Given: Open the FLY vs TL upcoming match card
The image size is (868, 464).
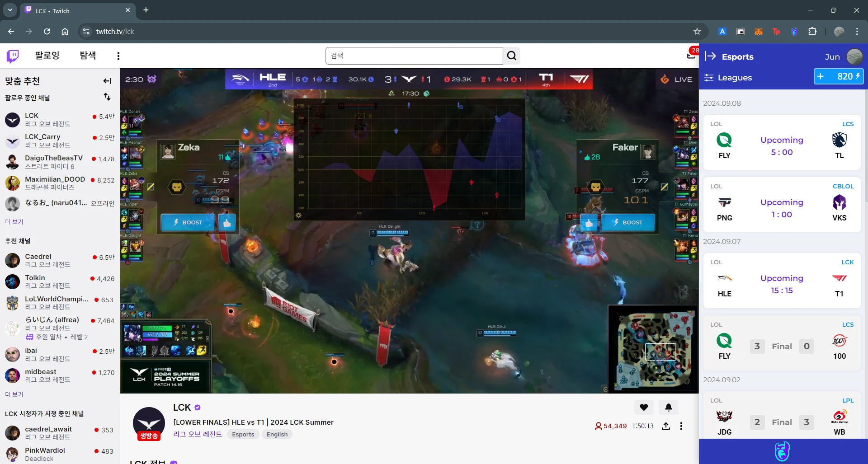Looking at the screenshot, I should pyautogui.click(x=782, y=142).
